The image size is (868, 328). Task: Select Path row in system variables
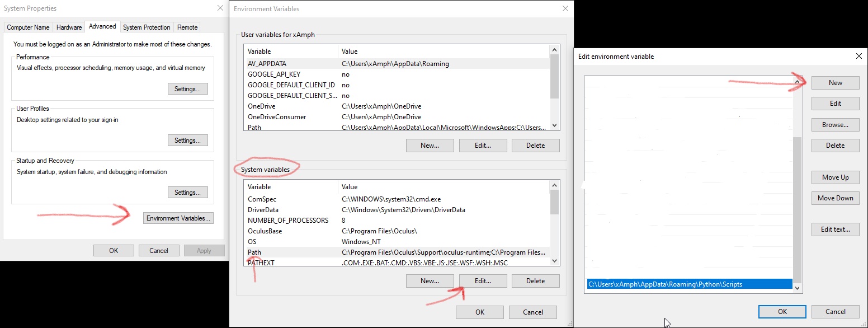(398, 252)
